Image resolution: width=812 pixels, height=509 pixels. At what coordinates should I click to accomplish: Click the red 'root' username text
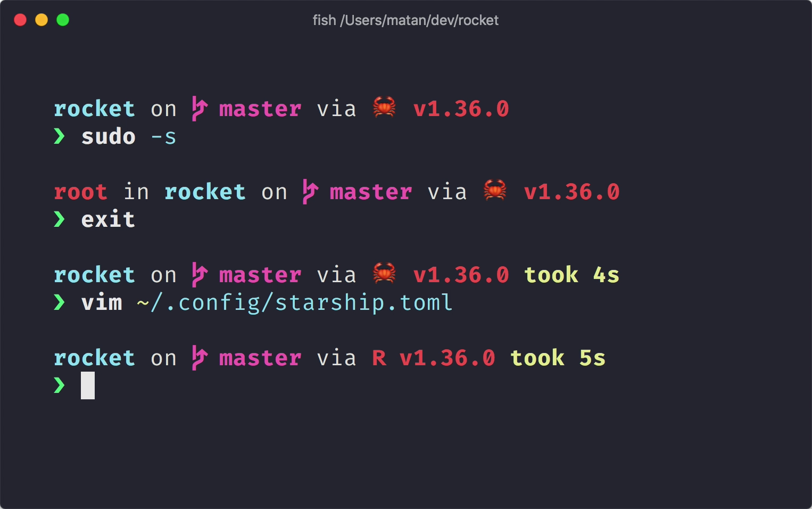80,192
